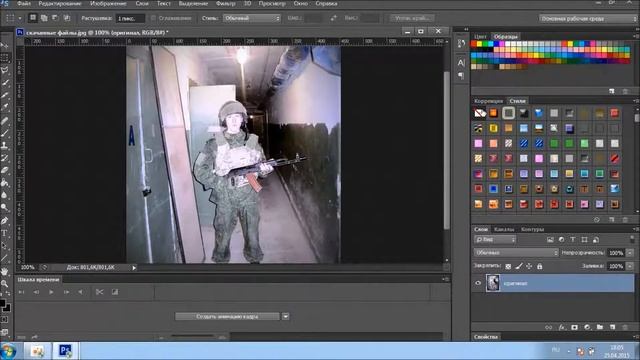Click the Создать анимацию кадра button

[227, 316]
